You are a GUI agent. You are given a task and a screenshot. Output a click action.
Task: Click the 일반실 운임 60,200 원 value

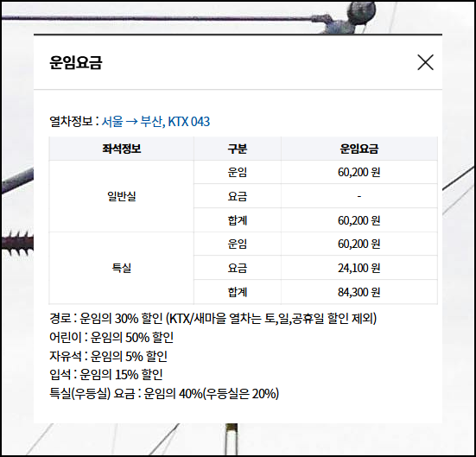pyautogui.click(x=359, y=172)
